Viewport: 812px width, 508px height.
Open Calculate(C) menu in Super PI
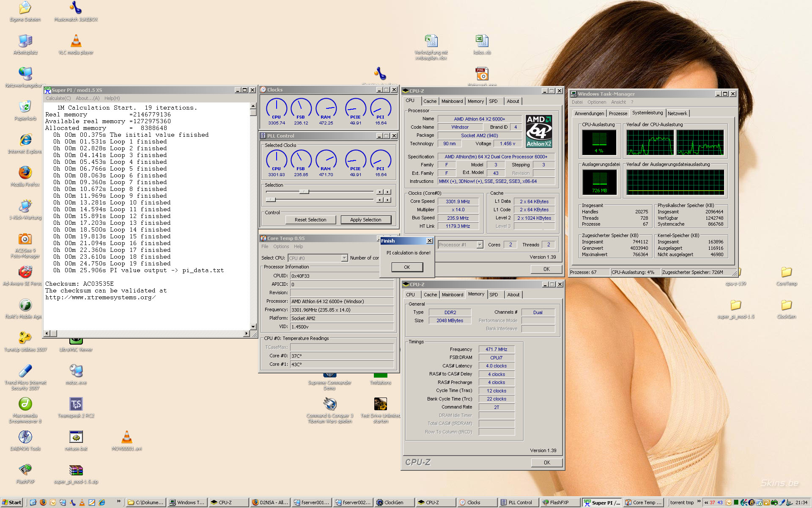tap(58, 98)
